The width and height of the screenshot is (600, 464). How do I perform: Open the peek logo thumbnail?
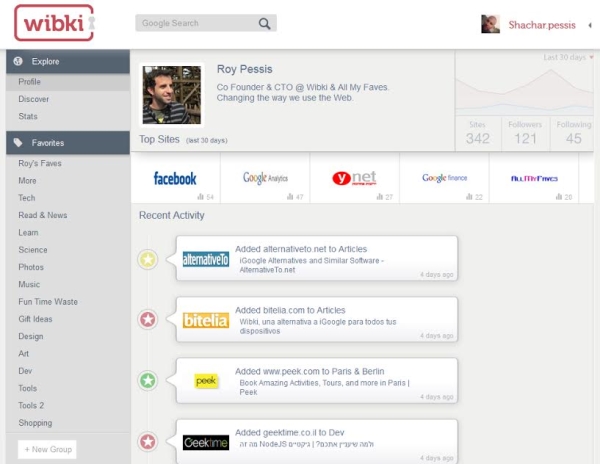(x=206, y=381)
